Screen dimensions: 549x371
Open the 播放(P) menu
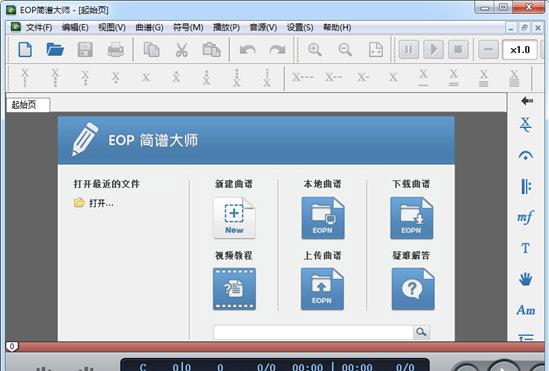point(226,27)
